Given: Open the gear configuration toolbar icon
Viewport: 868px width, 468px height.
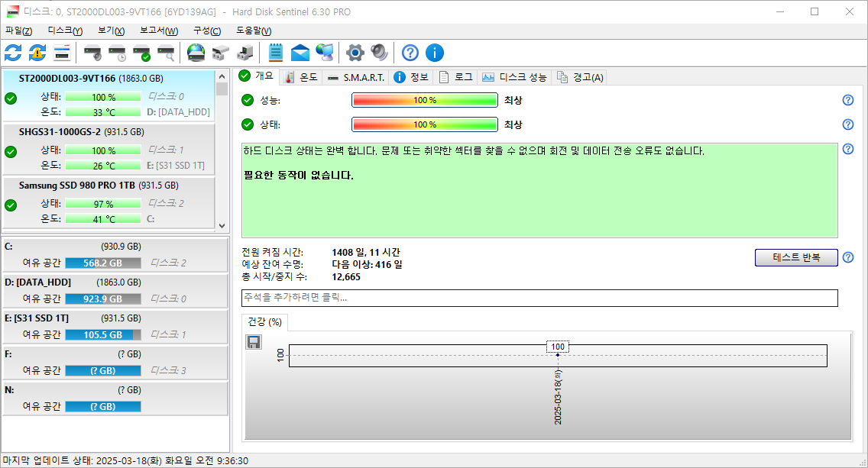Looking at the screenshot, I should tap(355, 53).
